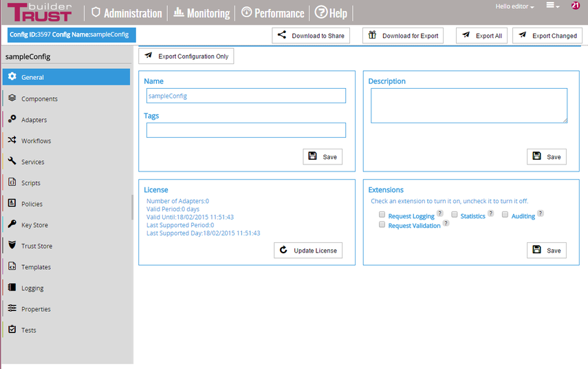
Task: Enable the Auditing extension checkbox
Action: coord(505,214)
